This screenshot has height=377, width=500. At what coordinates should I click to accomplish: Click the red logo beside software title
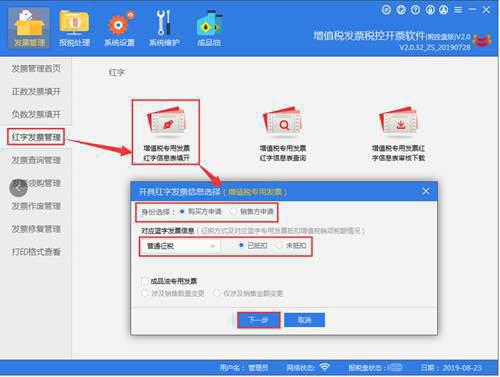[x=482, y=41]
